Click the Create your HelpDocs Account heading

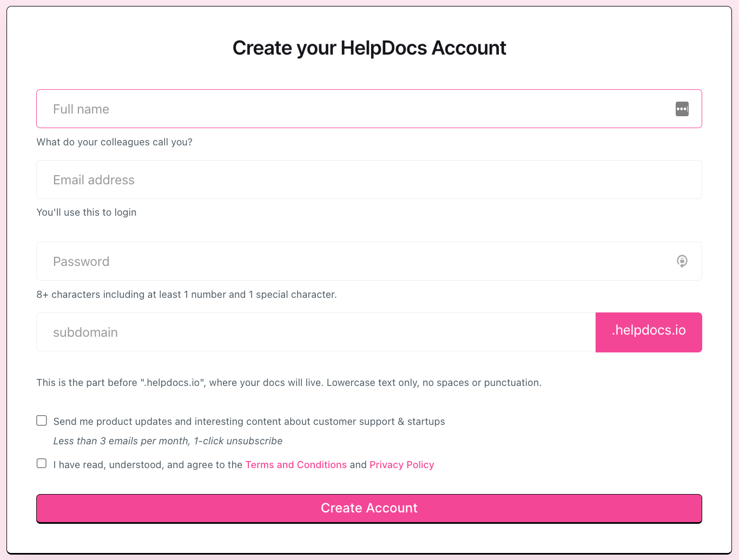click(x=369, y=48)
